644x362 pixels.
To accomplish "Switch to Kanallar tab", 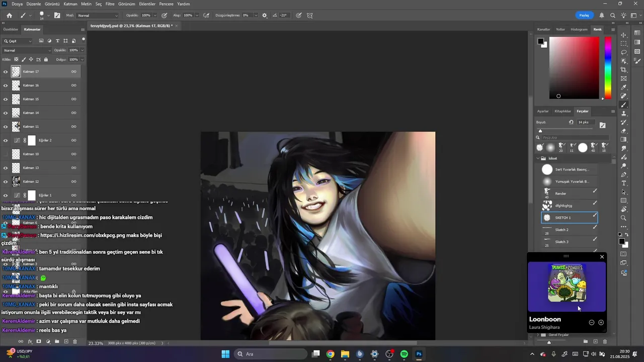I will [x=543, y=29].
